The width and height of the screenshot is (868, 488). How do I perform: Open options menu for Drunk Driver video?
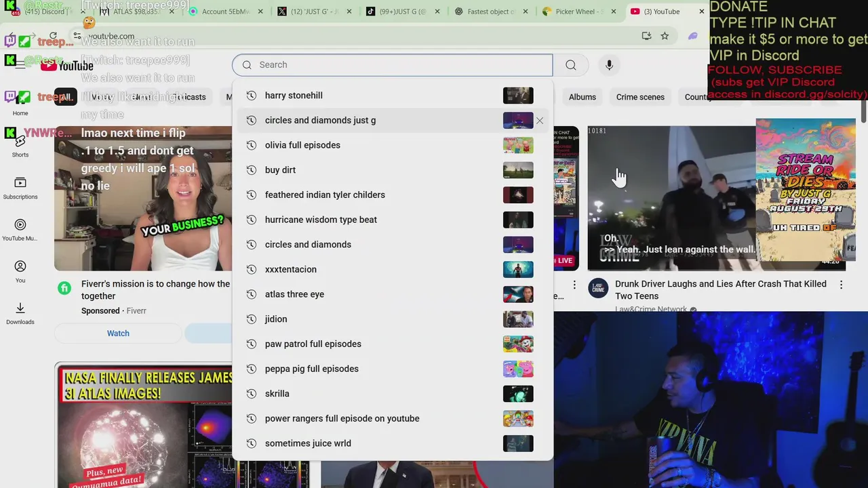pyautogui.click(x=841, y=285)
